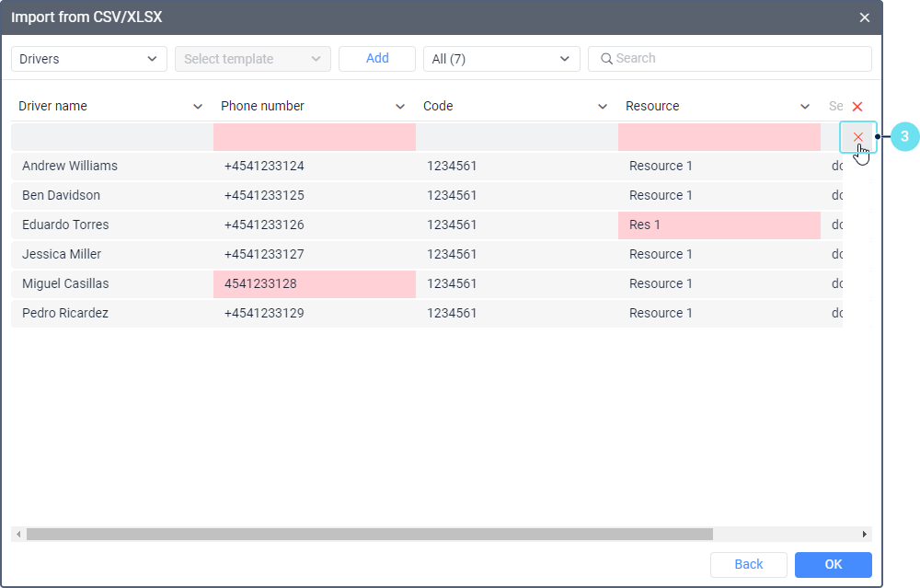Expand the Driver name column dropdown
This screenshot has height=588, width=920.
tap(198, 107)
